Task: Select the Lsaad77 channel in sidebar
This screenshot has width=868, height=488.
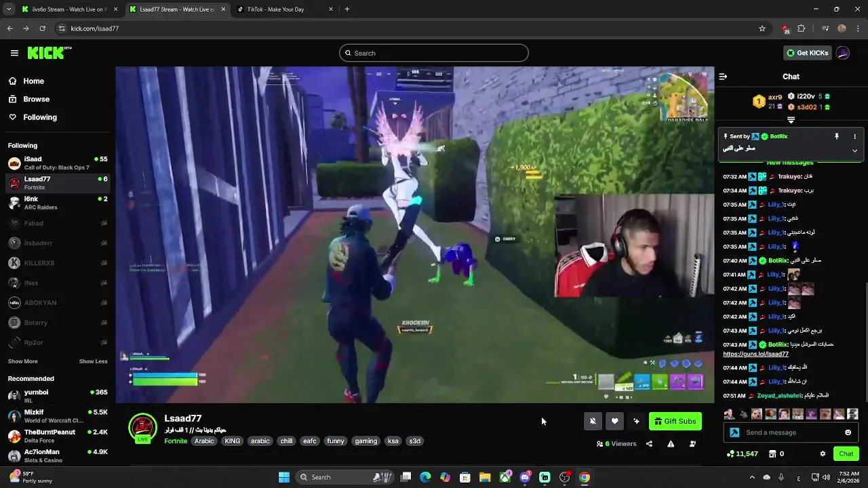Action: (58, 183)
